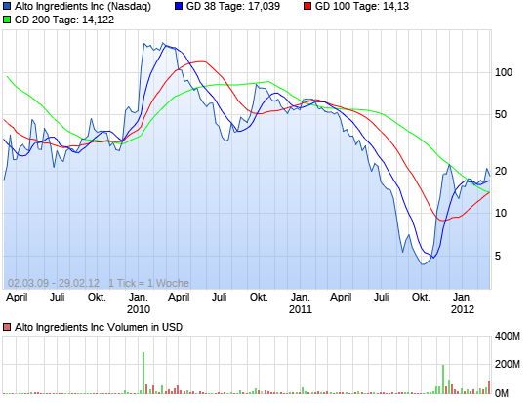Select the GD 100 Tage: 14,13 label
The image size is (532, 403).
[x=362, y=6]
